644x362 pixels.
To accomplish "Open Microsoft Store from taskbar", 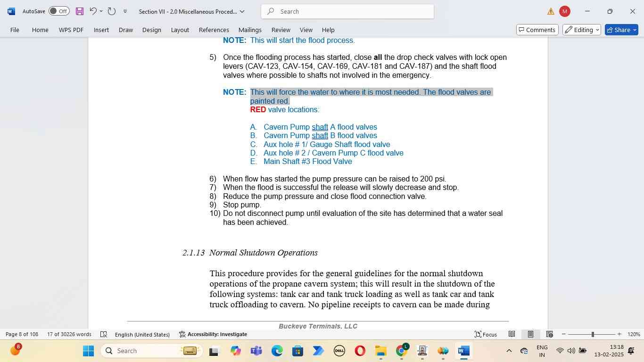I will pyautogui.click(x=297, y=351).
